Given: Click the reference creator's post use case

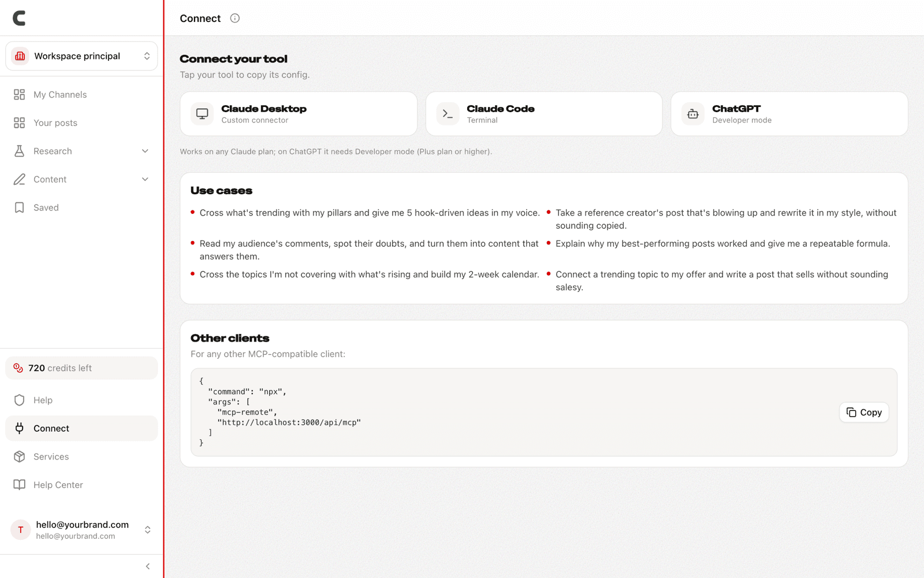Looking at the screenshot, I should tap(726, 219).
